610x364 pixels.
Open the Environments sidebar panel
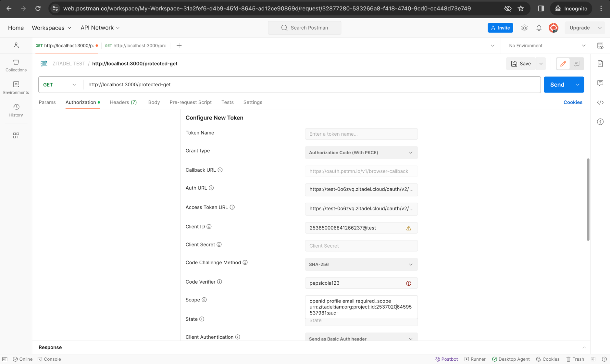pos(16,88)
